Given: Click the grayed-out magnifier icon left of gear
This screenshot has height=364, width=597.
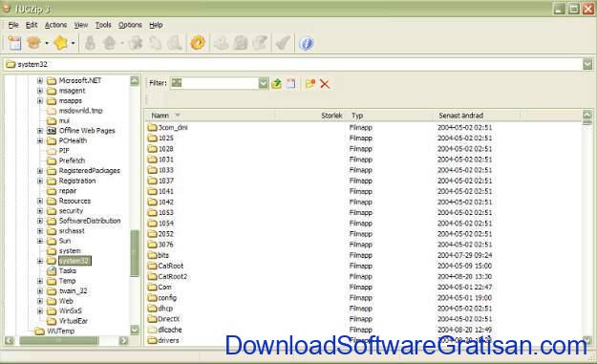Looking at the screenshot, I should 175,43.
